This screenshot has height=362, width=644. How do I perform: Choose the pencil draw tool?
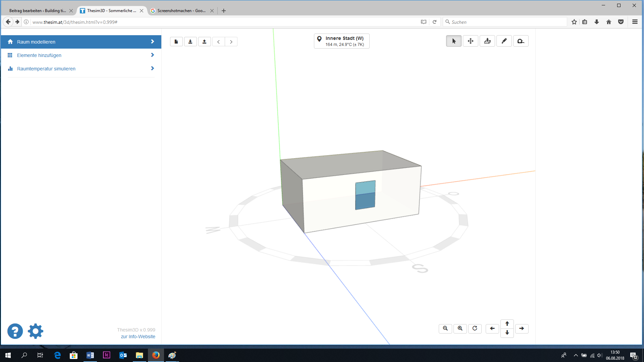tap(504, 41)
